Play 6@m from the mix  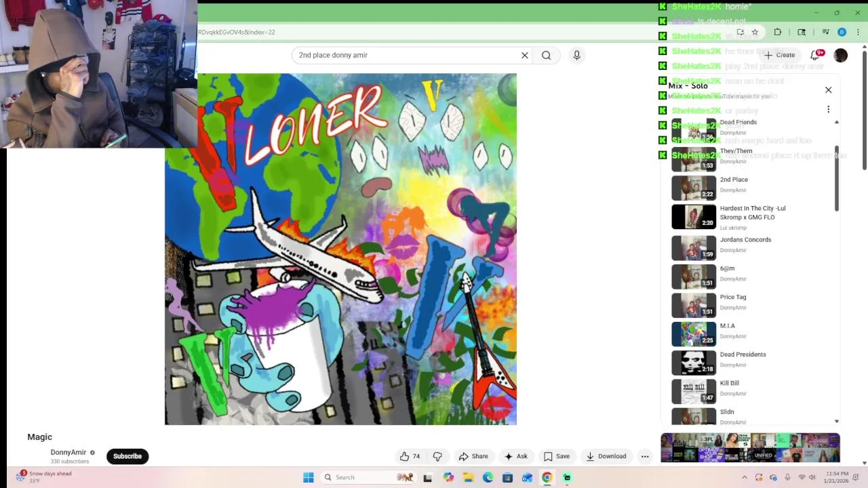point(749,276)
